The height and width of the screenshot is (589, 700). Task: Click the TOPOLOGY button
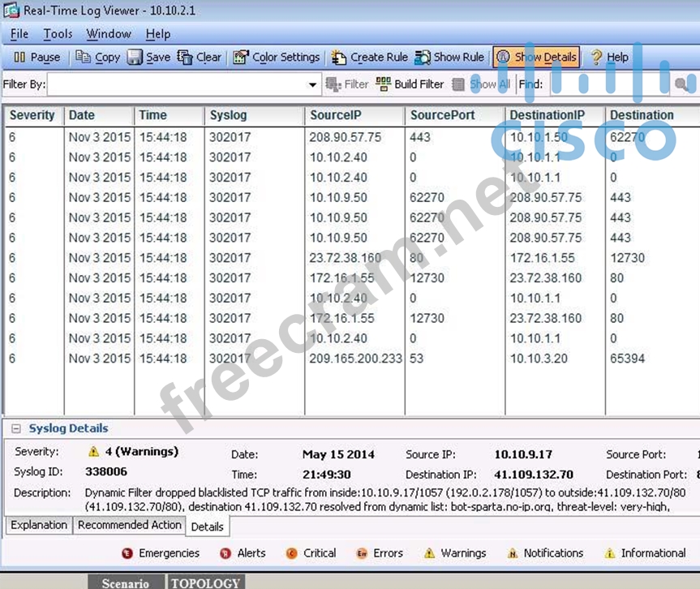(205, 583)
